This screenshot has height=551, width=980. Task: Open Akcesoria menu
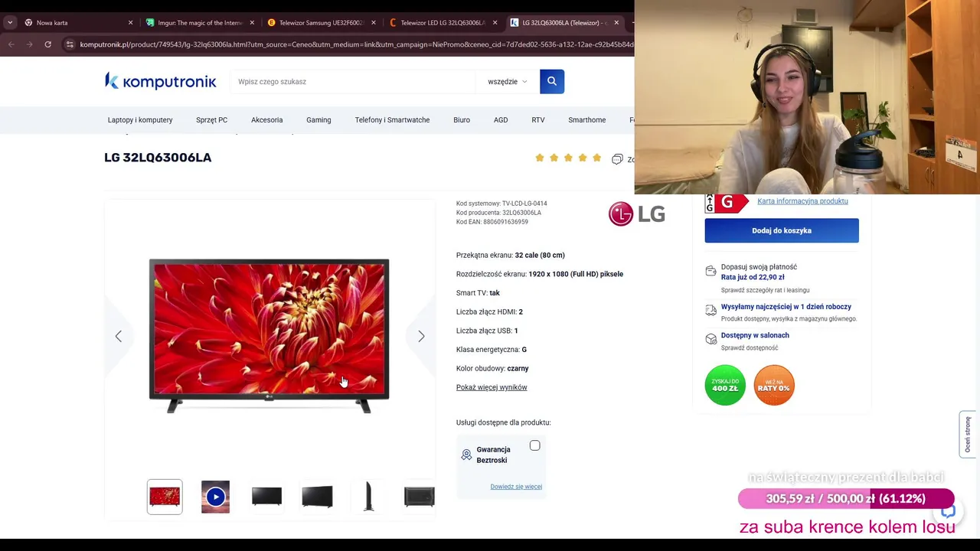pos(266,120)
